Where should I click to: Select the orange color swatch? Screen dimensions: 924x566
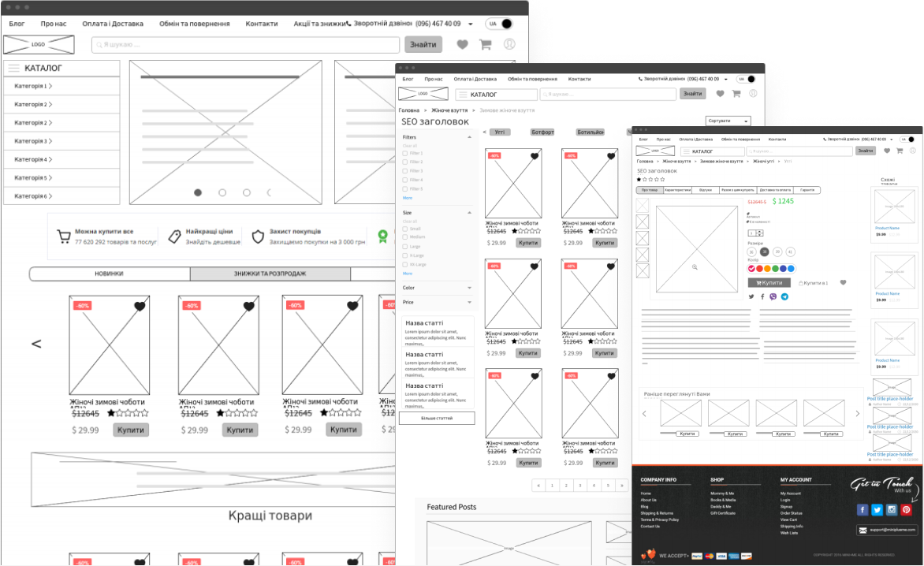(766, 269)
